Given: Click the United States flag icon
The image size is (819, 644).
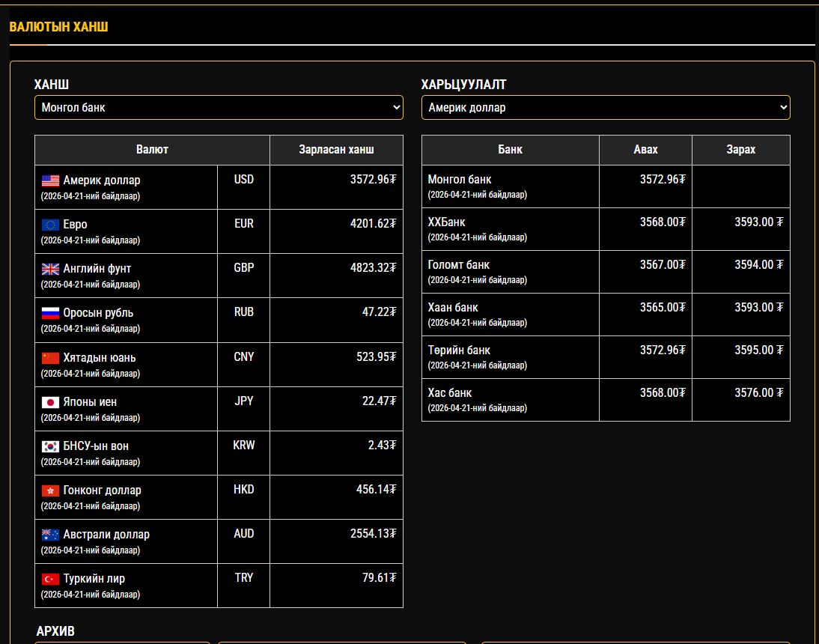Looking at the screenshot, I should (50, 180).
